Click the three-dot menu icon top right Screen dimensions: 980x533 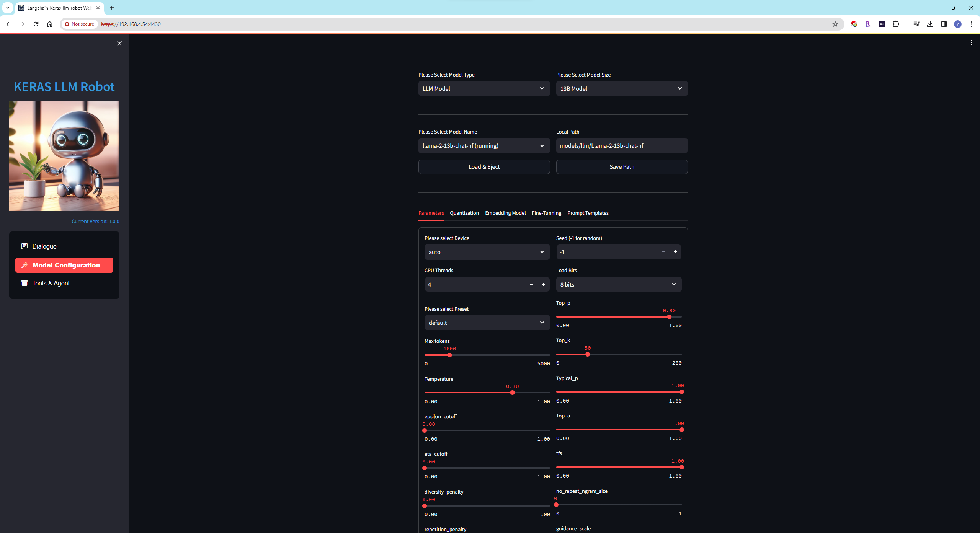tap(972, 43)
